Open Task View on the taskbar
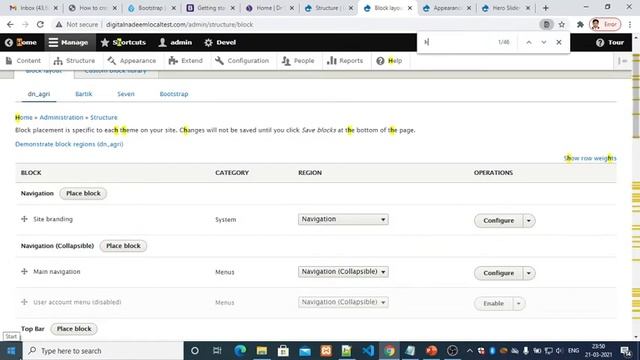The height and width of the screenshot is (360, 640). [217, 351]
